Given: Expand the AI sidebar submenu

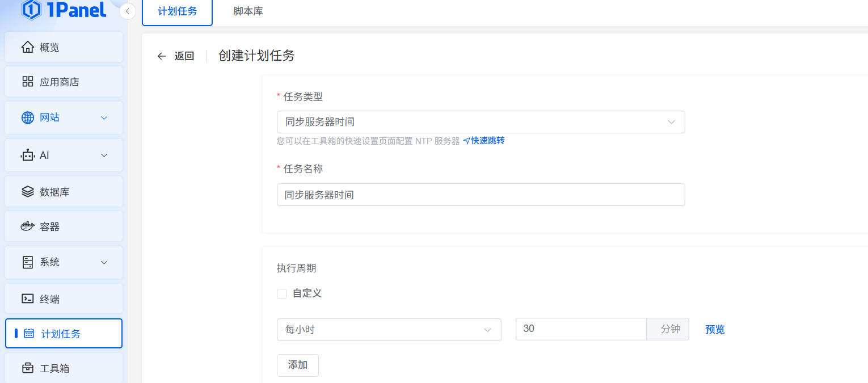Looking at the screenshot, I should coord(64,154).
